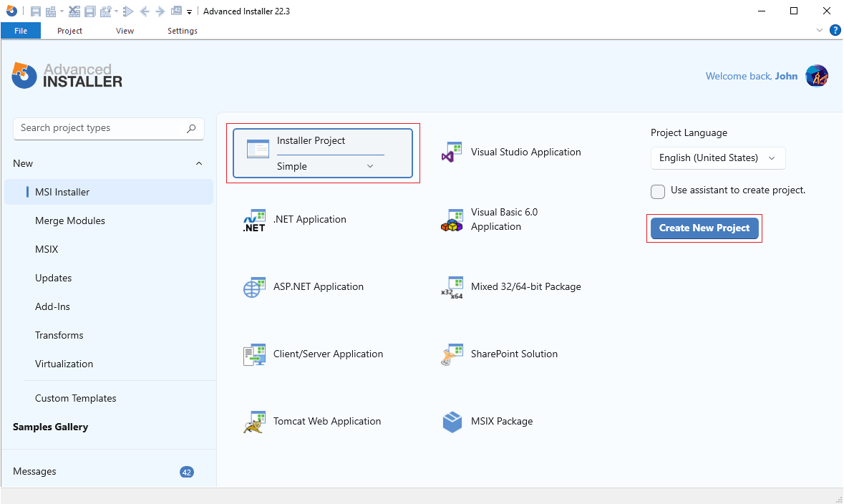
Task: Select MSIX category in sidebar
Action: coord(47,249)
